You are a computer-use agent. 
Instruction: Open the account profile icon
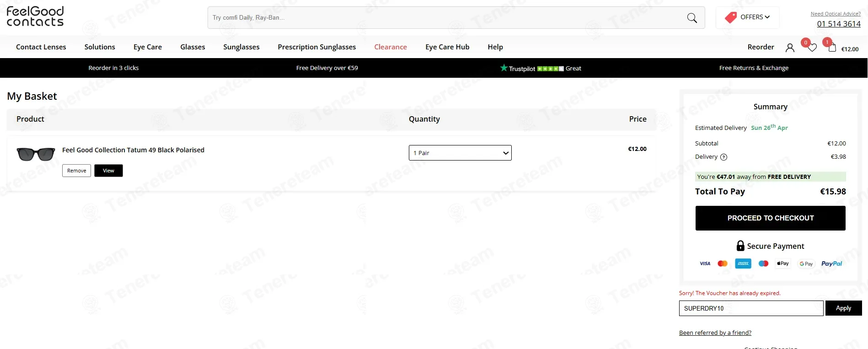click(790, 48)
